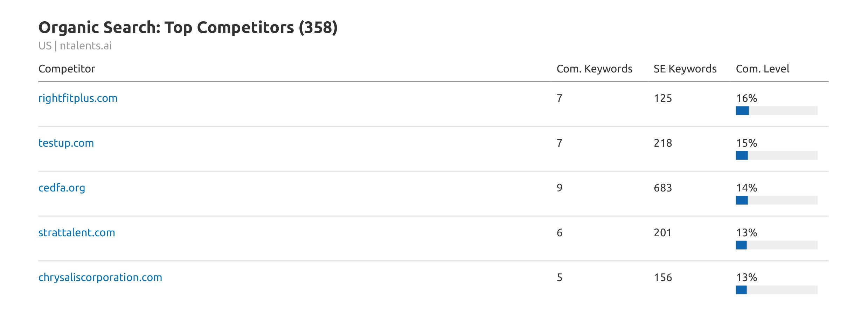Viewport: 868px width, 315px height.
Task: Click the 125 SE Keywords value
Action: tap(662, 98)
